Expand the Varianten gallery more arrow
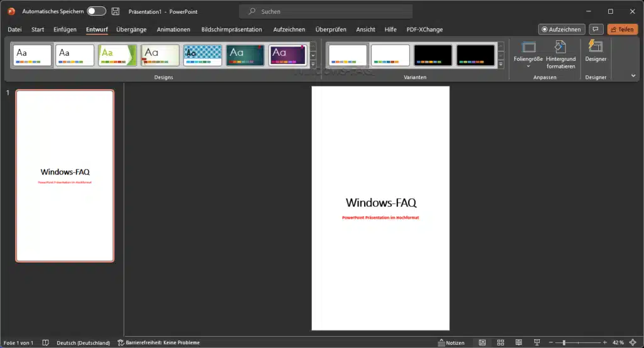The image size is (644, 348). (501, 64)
